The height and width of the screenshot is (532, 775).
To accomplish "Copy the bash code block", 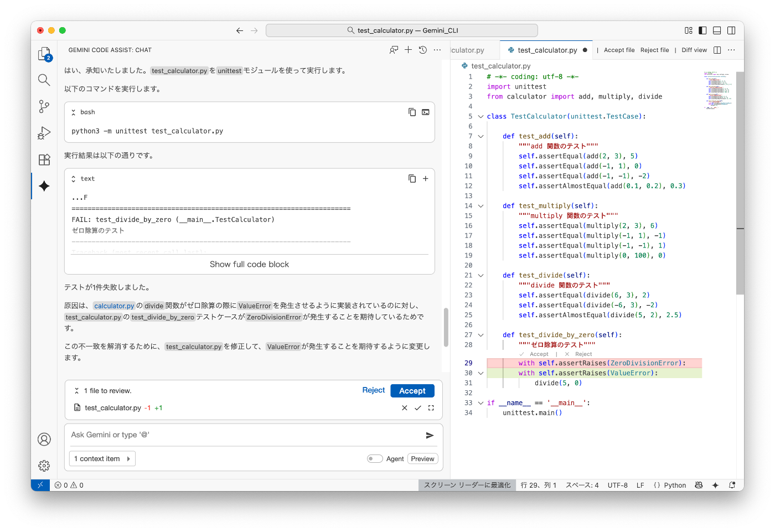I will [412, 112].
